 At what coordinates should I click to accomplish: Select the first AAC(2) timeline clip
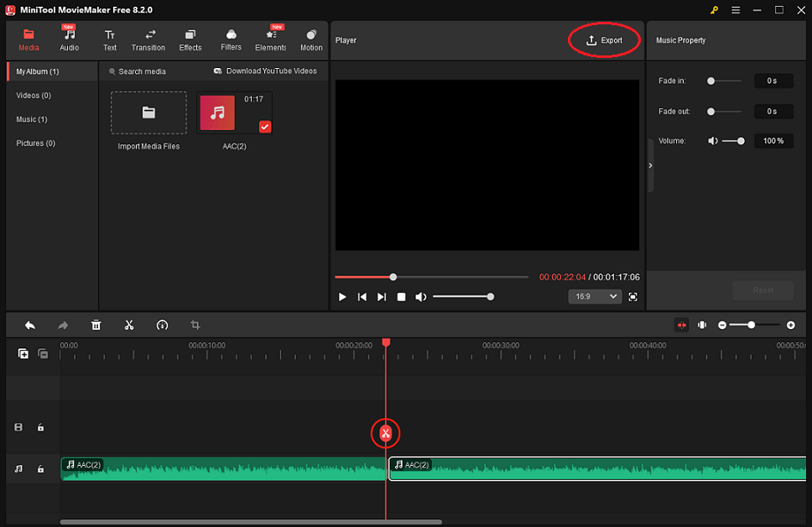(223, 469)
